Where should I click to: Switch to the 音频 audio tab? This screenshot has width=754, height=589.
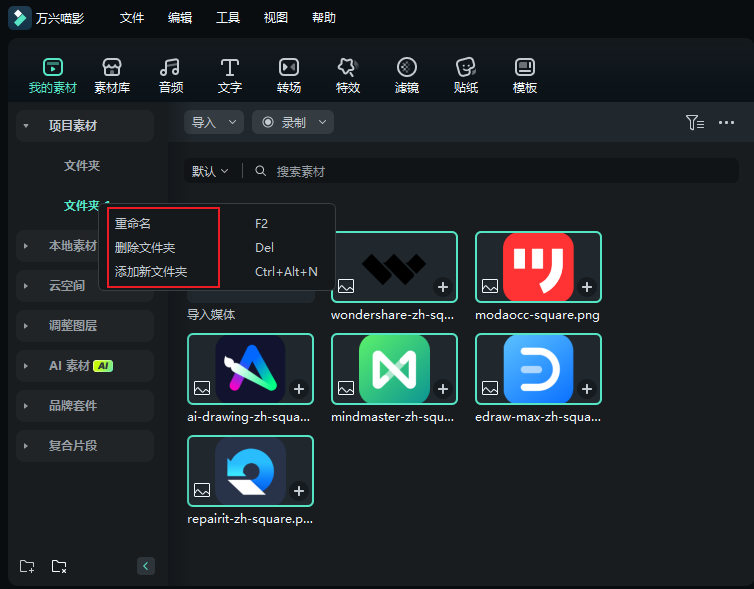(x=171, y=75)
